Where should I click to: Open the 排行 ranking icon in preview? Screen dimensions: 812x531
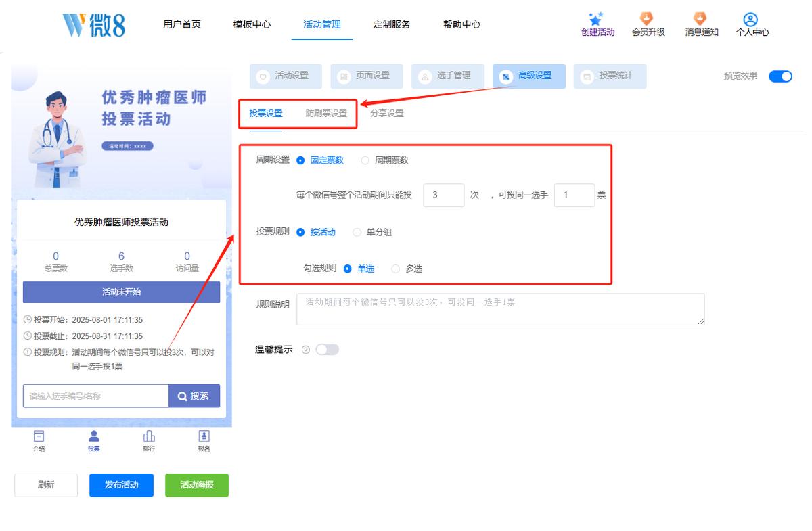(149, 436)
